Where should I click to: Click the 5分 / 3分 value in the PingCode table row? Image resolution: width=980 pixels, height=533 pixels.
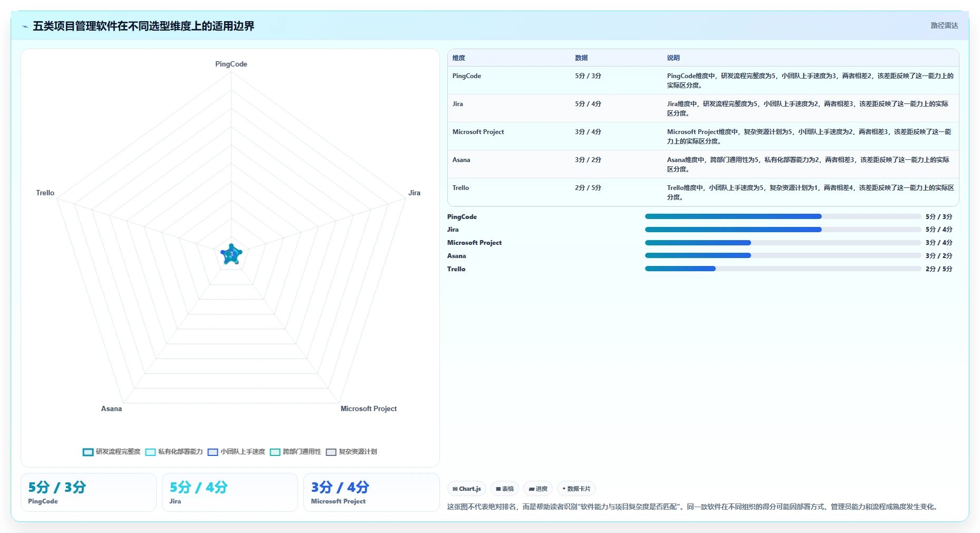click(x=588, y=76)
